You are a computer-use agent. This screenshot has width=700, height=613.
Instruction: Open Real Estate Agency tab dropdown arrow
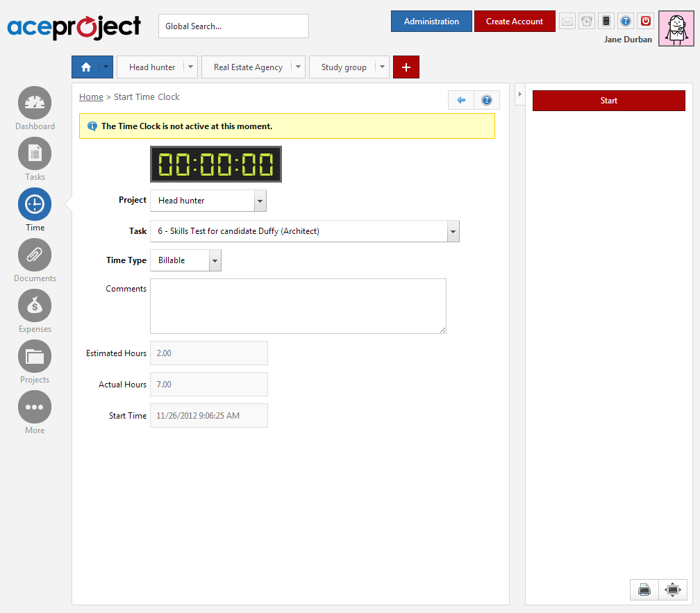pos(298,67)
